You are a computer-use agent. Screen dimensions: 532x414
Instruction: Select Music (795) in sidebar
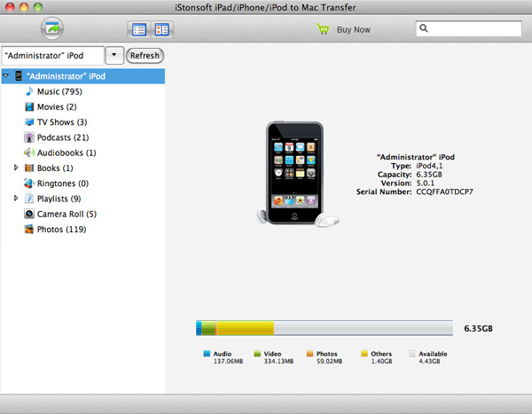(59, 91)
